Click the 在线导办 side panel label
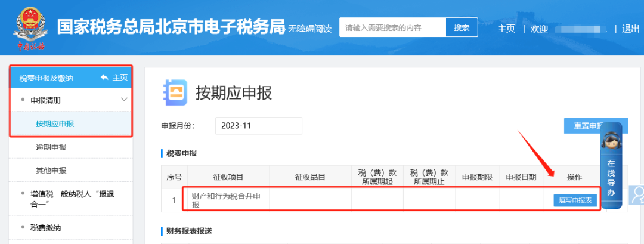 pos(611,178)
